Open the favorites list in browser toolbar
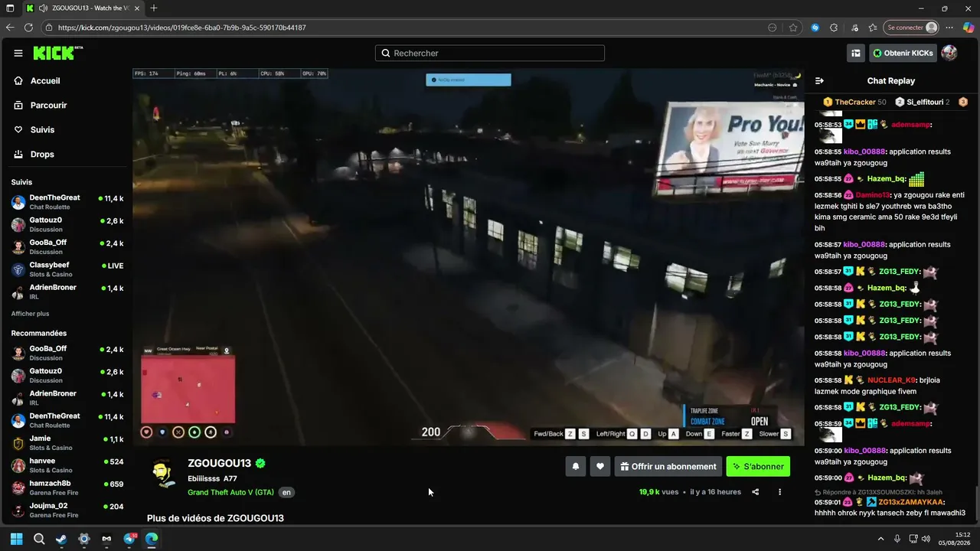 click(874, 28)
